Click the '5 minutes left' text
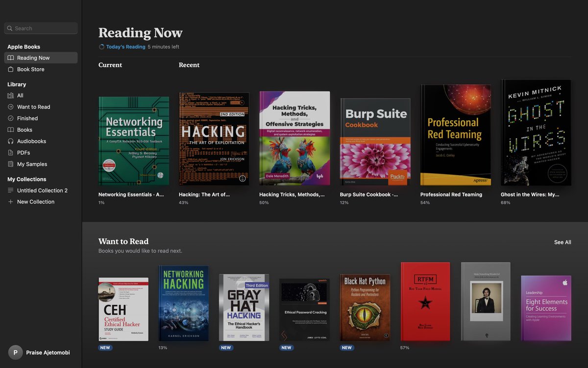588x368 pixels. (x=163, y=47)
